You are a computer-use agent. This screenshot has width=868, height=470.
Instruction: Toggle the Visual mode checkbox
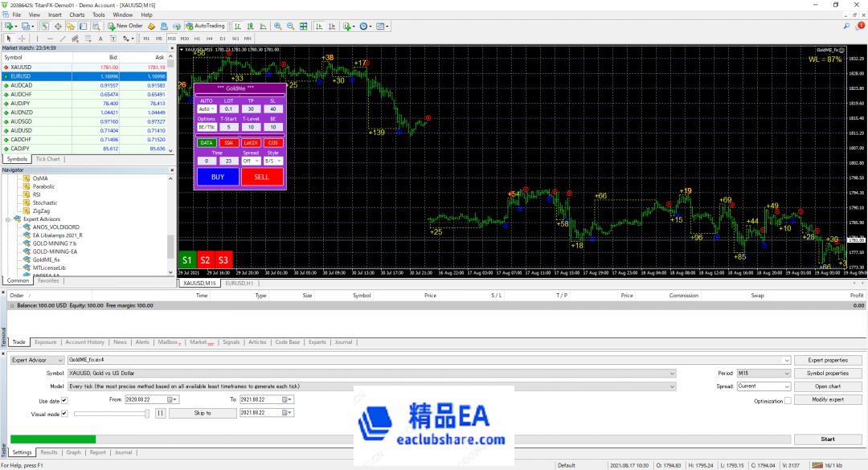click(64, 414)
